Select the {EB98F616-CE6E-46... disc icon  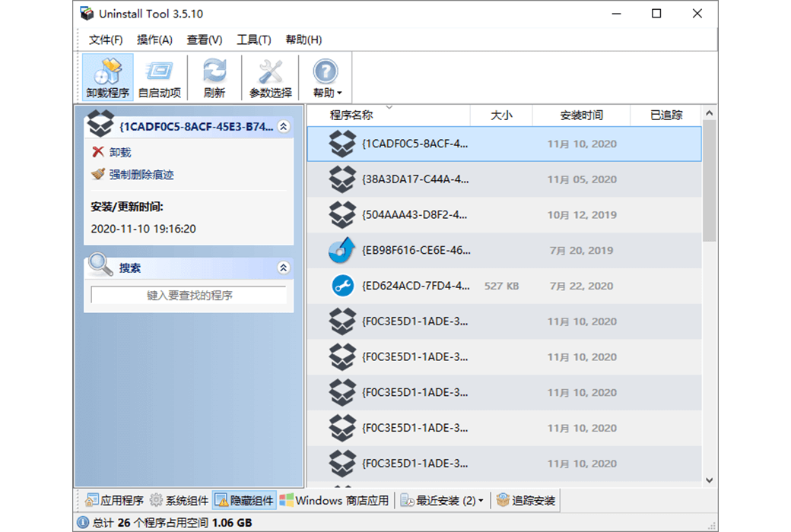[x=342, y=251]
